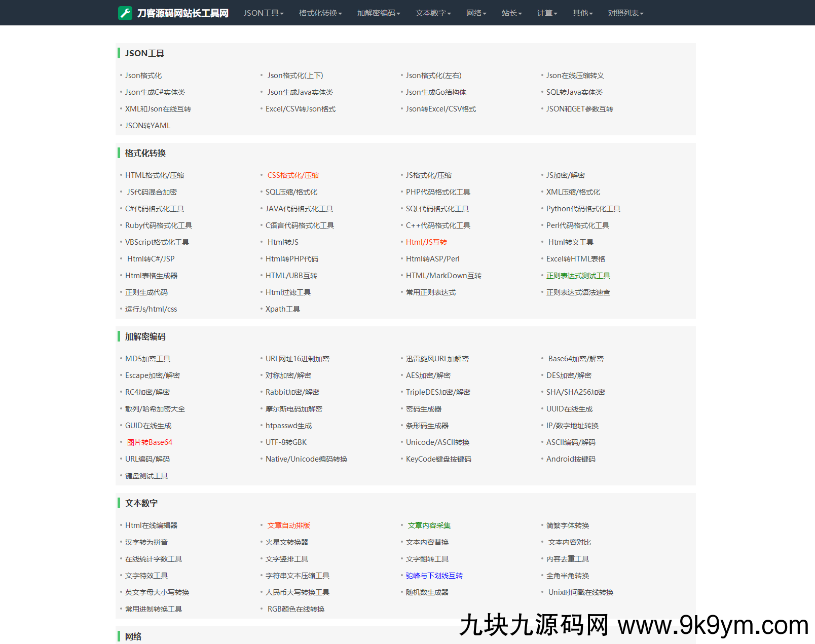Open the Unix时间戳在线转换 link
The width and height of the screenshot is (815, 644).
[x=580, y=592]
